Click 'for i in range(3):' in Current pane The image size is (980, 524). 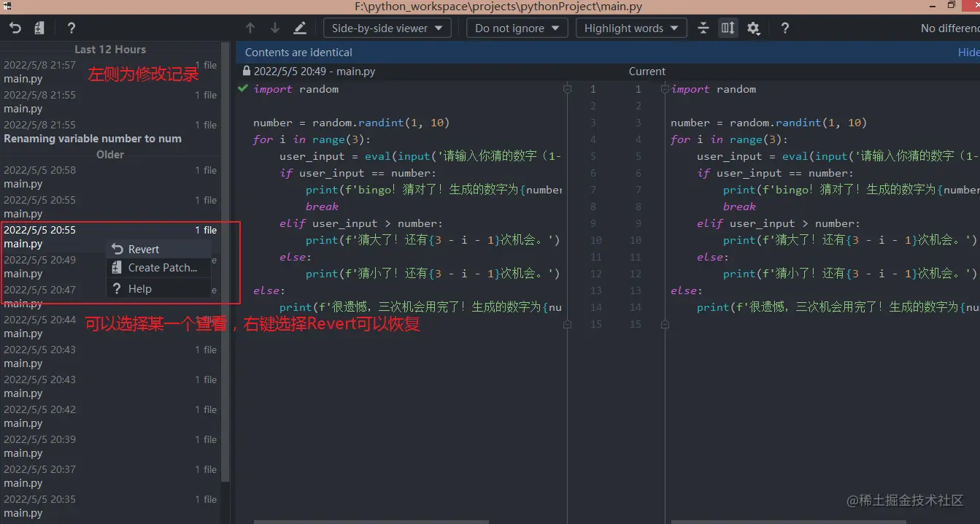tap(730, 139)
